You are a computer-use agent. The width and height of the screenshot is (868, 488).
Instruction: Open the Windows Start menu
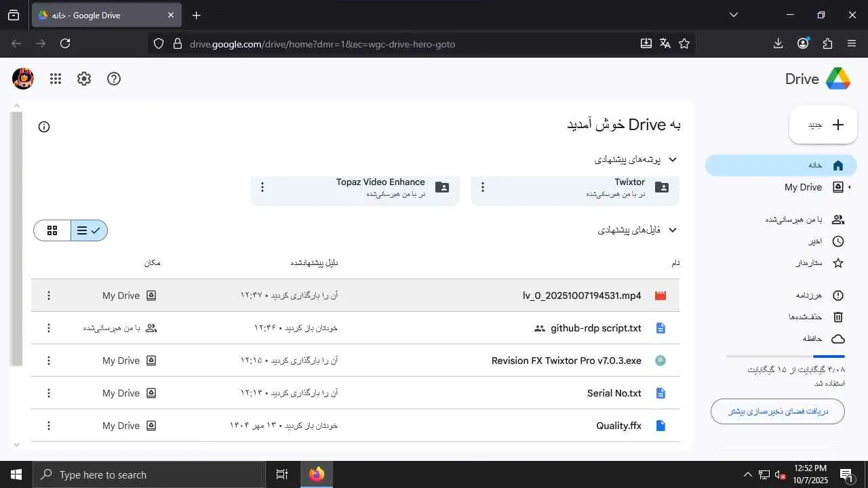click(16, 474)
